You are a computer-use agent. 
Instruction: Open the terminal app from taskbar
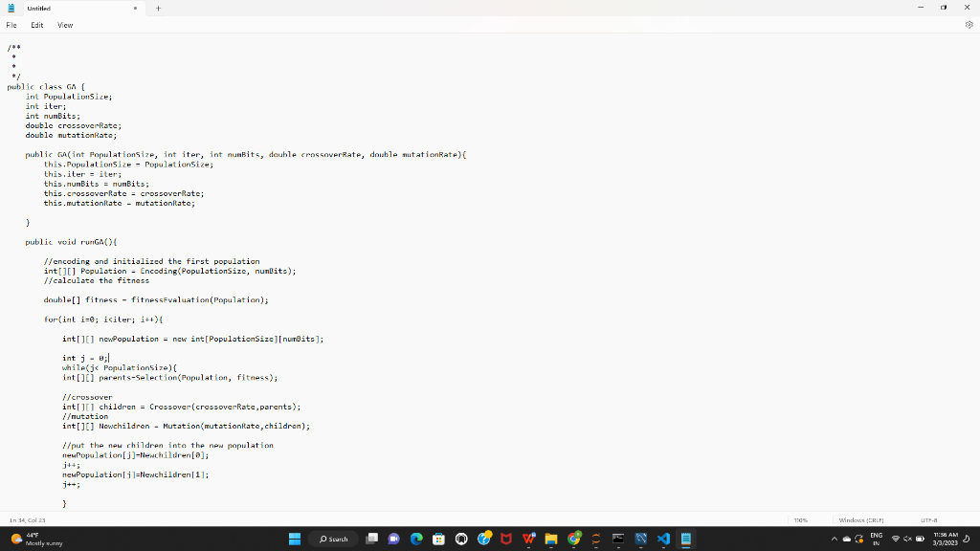pyautogui.click(x=617, y=539)
